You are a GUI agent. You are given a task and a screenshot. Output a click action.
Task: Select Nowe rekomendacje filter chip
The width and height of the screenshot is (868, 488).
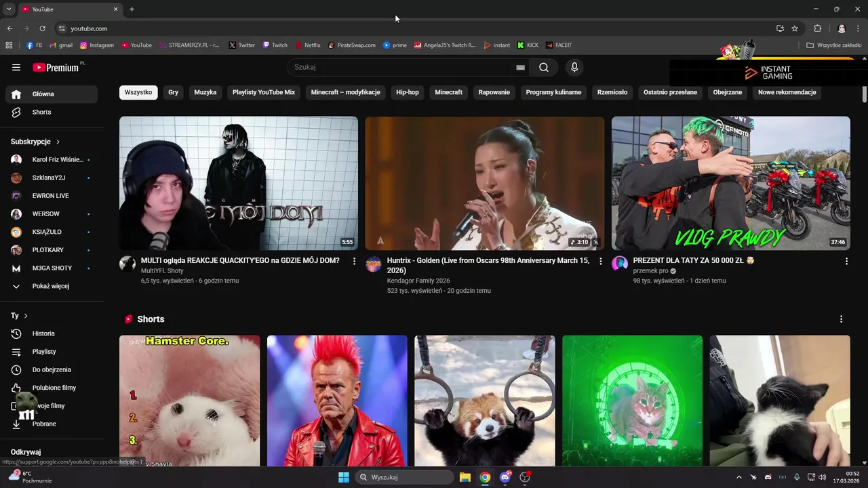787,92
